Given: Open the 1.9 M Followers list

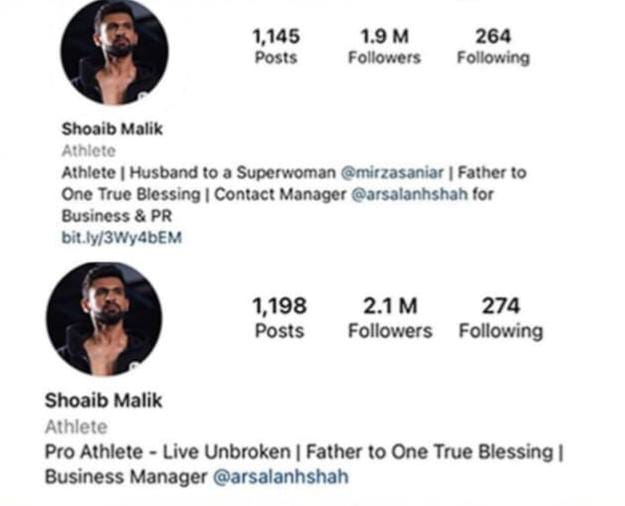Looking at the screenshot, I should (384, 46).
